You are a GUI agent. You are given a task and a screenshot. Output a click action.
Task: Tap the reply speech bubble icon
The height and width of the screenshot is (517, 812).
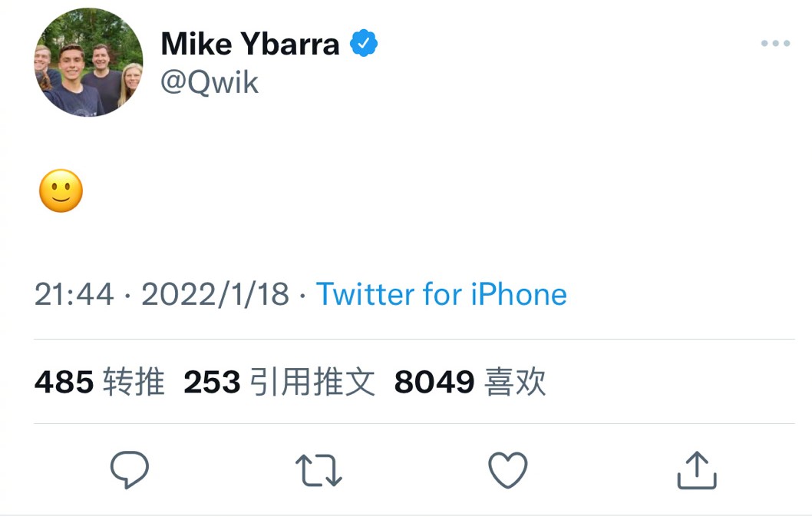click(129, 469)
